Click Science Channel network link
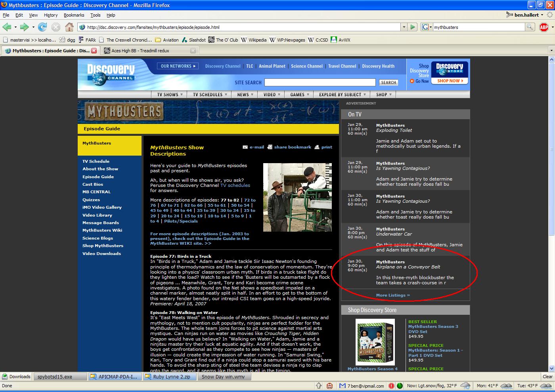 (307, 66)
